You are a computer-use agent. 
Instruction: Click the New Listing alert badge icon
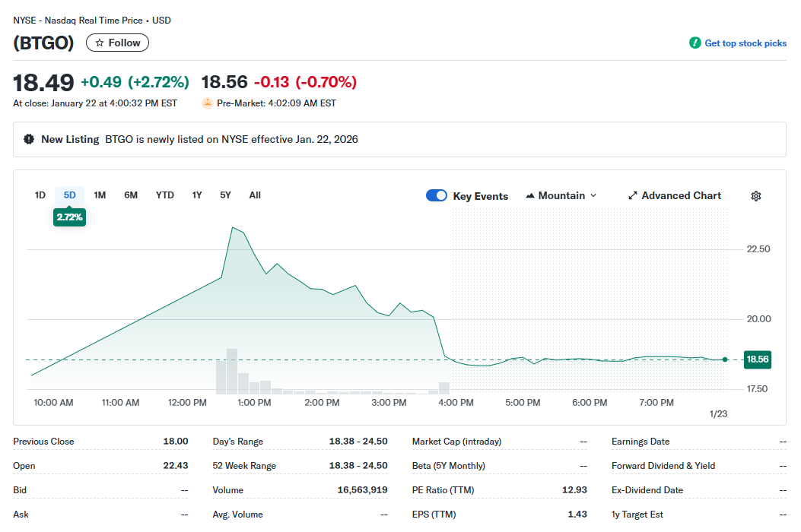pyautogui.click(x=29, y=139)
